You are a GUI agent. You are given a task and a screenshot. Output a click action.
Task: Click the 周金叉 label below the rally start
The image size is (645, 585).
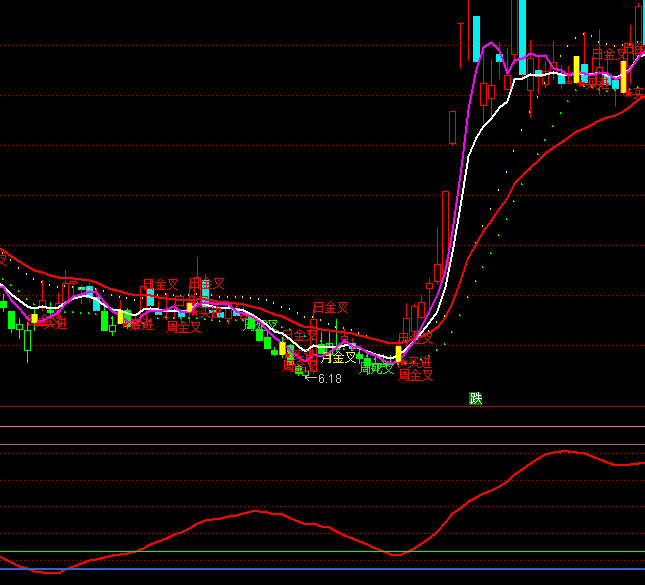coord(415,376)
